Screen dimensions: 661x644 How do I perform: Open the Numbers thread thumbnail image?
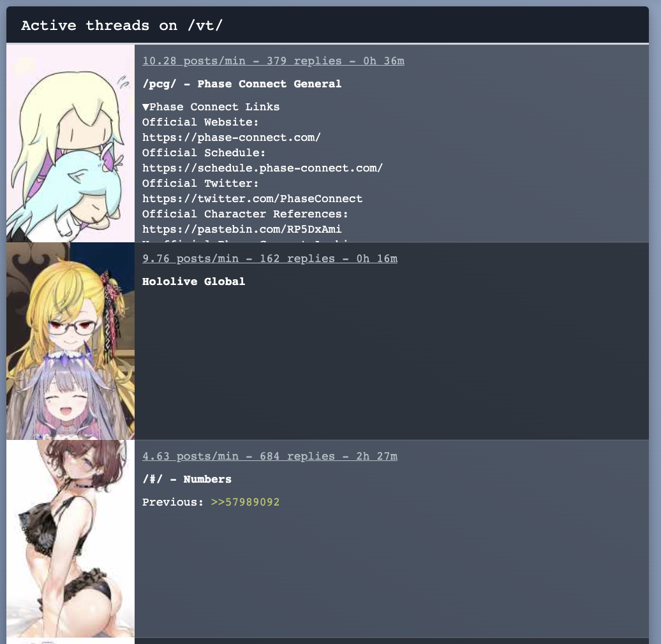tap(70, 539)
